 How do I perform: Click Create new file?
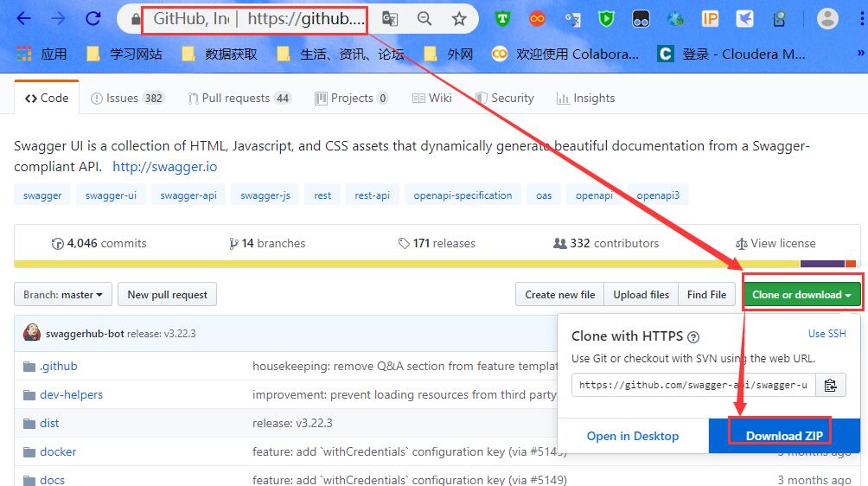(x=559, y=295)
